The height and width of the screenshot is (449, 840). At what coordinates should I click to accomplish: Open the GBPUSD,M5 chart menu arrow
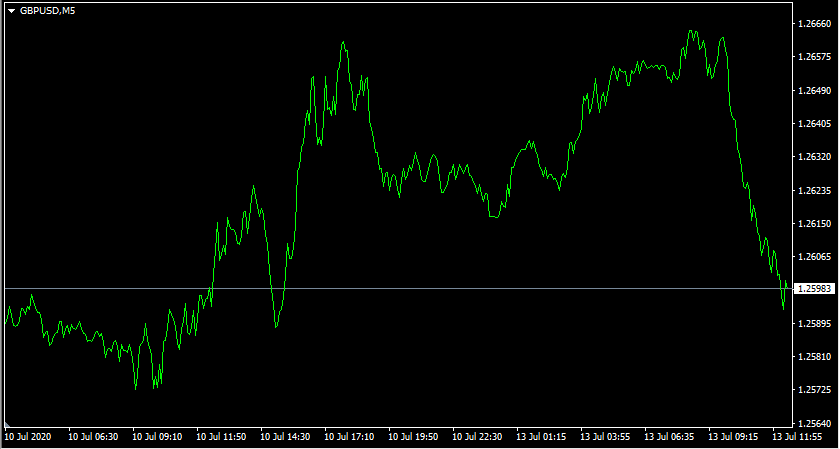[11, 11]
